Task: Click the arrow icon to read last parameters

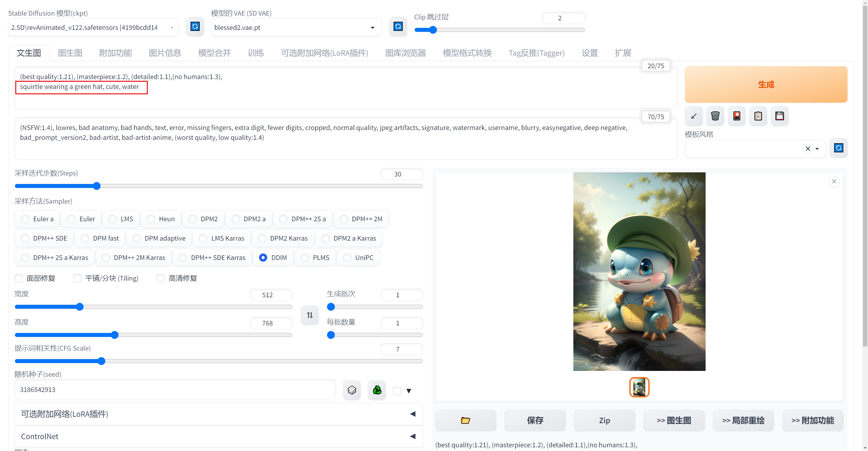Action: (x=694, y=116)
